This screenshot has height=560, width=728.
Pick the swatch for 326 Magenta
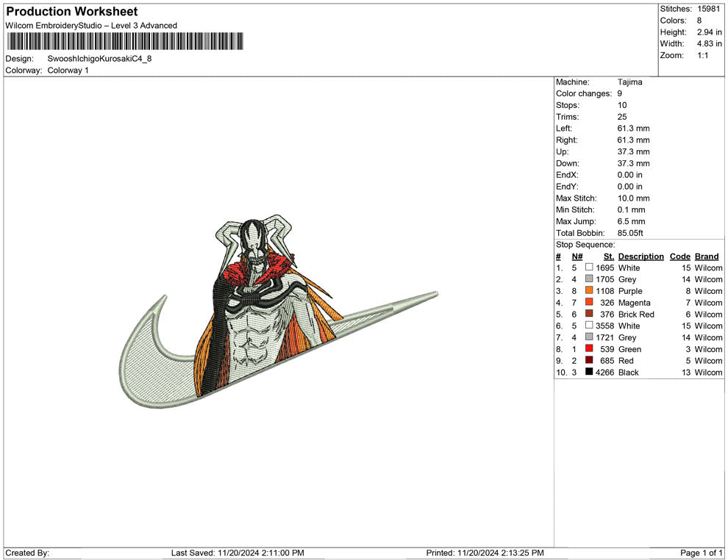pyautogui.click(x=589, y=303)
